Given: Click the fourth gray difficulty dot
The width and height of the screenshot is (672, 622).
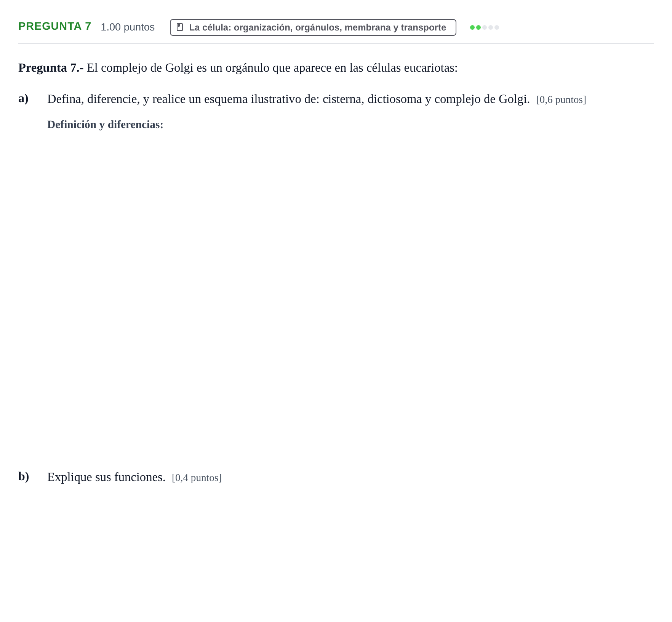Looking at the screenshot, I should (x=491, y=27).
